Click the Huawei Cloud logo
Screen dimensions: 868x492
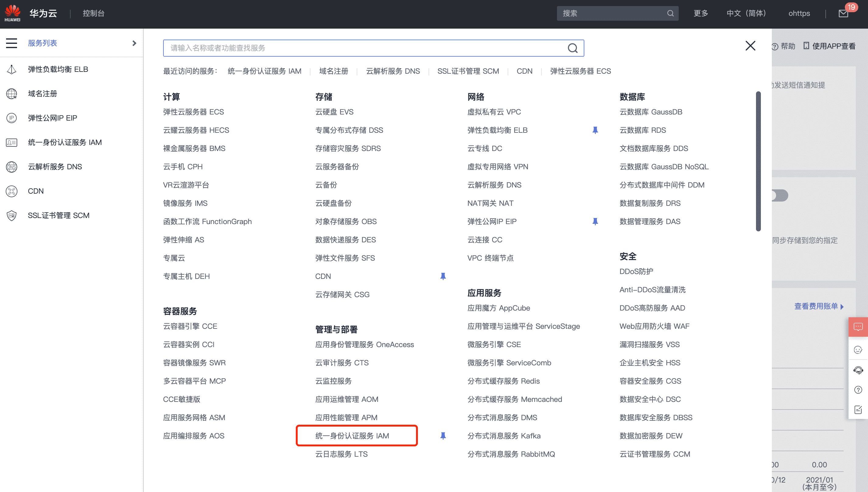[x=12, y=13]
